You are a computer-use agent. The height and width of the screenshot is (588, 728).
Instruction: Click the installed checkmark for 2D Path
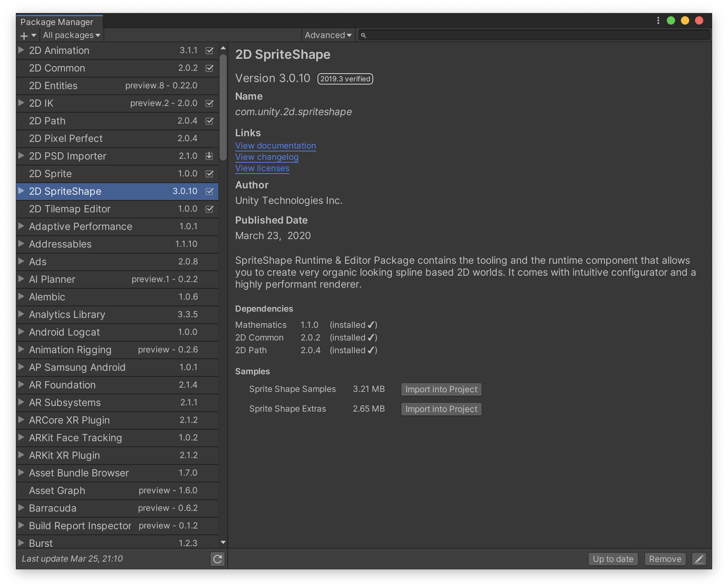pos(209,121)
